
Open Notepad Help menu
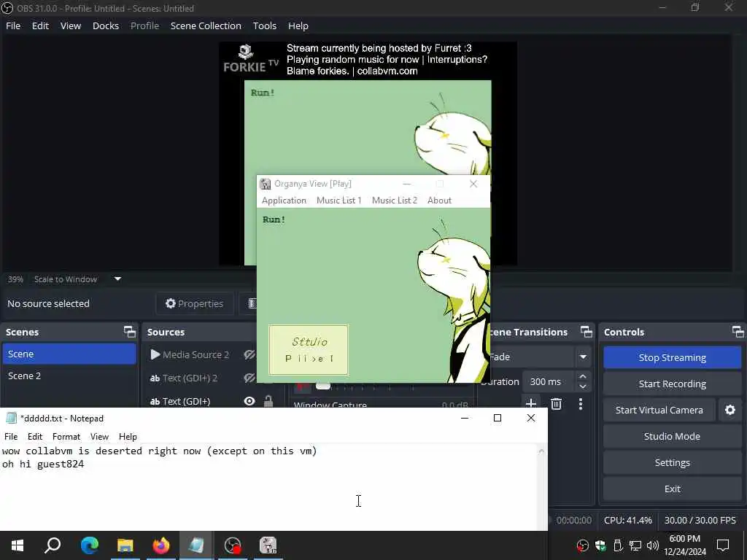point(128,437)
